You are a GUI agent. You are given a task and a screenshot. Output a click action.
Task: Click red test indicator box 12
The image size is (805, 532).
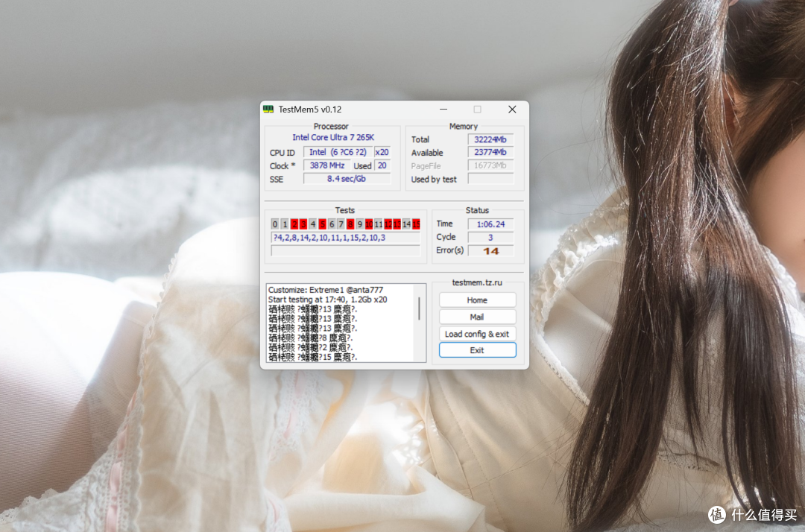point(388,224)
